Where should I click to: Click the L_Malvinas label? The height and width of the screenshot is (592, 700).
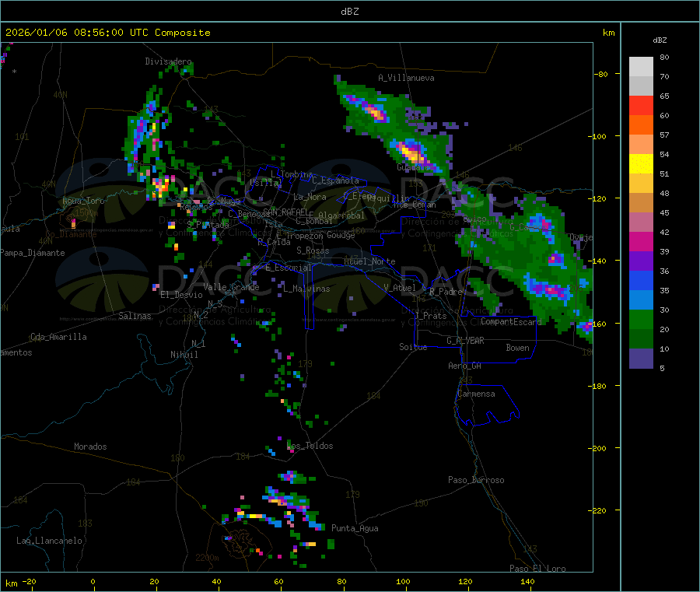[x=306, y=289]
